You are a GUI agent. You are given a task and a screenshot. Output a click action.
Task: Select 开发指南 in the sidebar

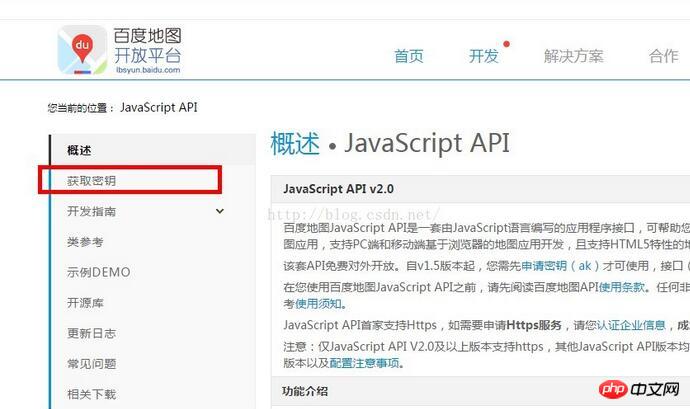point(92,211)
